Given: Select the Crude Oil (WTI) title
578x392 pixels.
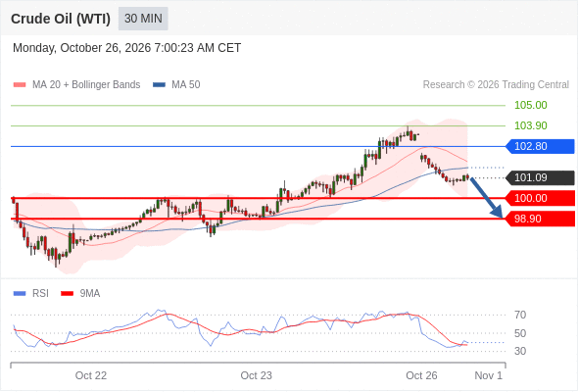Looking at the screenshot, I should coord(61,19).
